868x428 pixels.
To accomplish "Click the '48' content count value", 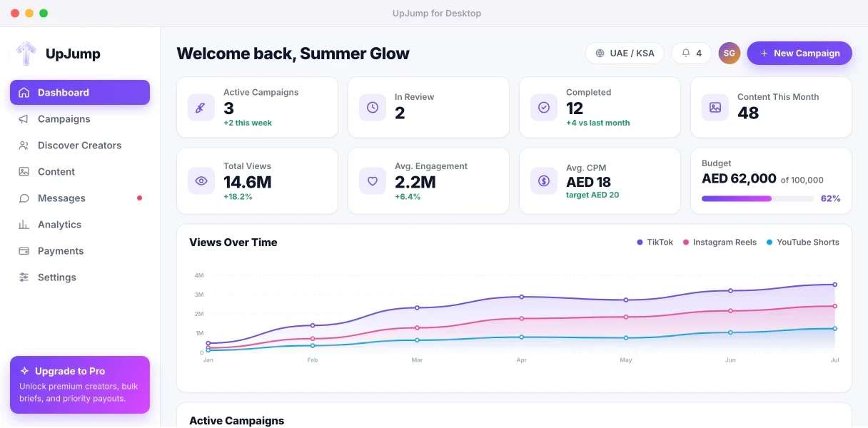I will pos(748,113).
